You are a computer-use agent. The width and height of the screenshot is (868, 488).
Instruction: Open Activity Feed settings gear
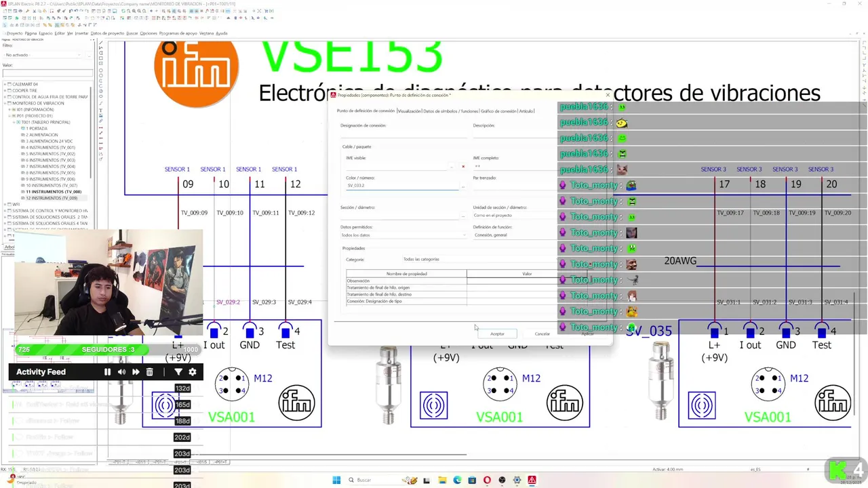[x=193, y=371]
